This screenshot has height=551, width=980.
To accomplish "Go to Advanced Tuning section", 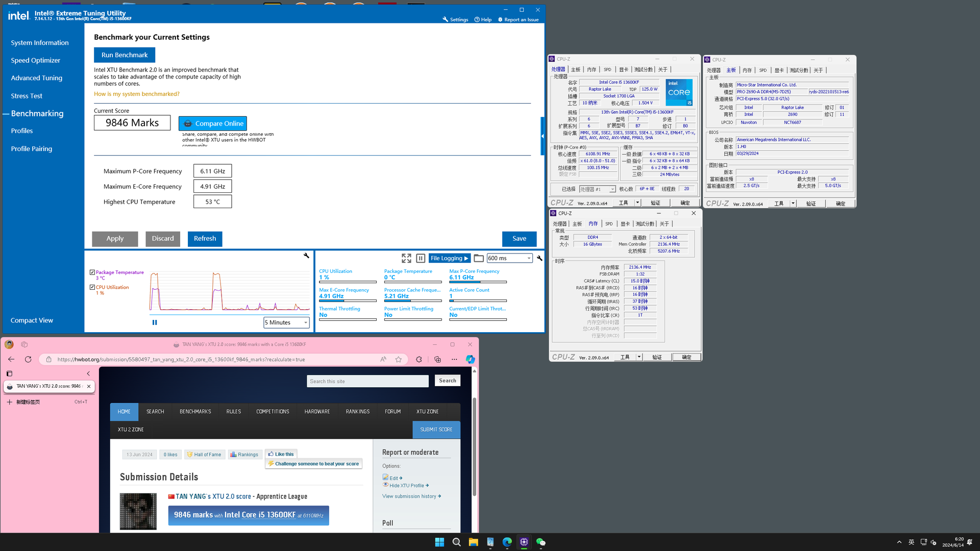I will click(37, 78).
